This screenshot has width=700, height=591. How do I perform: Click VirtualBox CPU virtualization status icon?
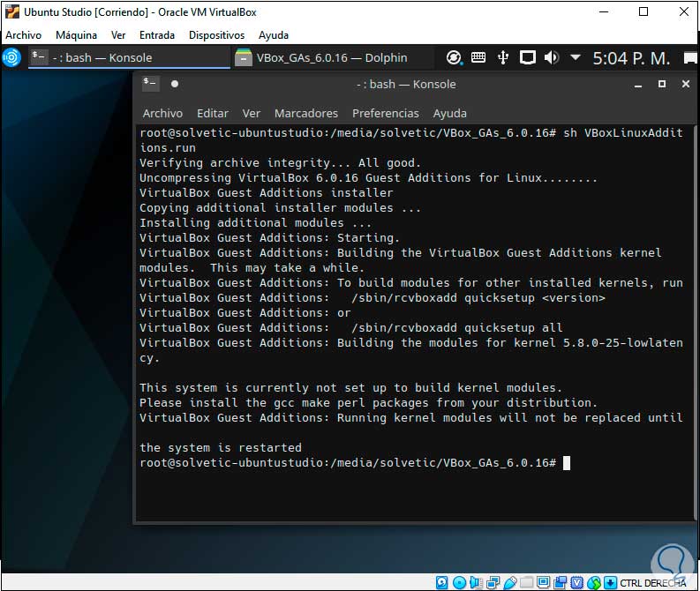pyautogui.click(x=576, y=582)
